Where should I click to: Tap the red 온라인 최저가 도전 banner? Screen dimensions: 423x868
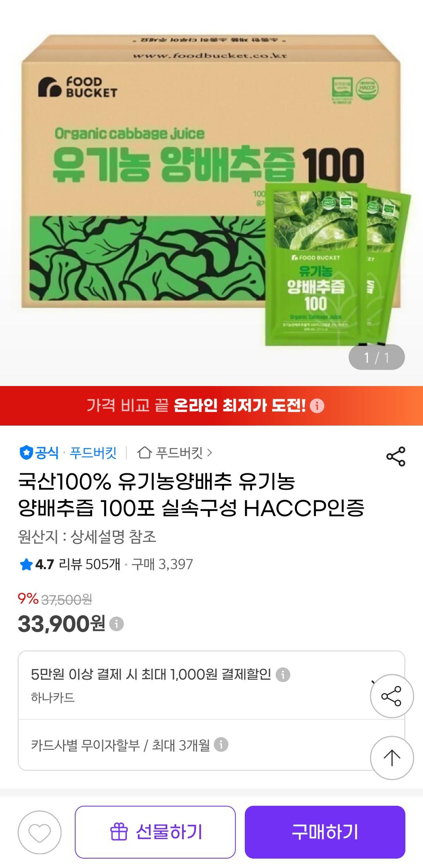[211, 406]
